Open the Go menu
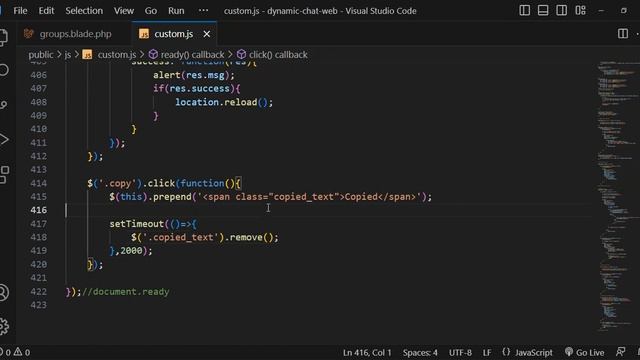Image resolution: width=640 pixels, height=360 pixels. point(151,11)
